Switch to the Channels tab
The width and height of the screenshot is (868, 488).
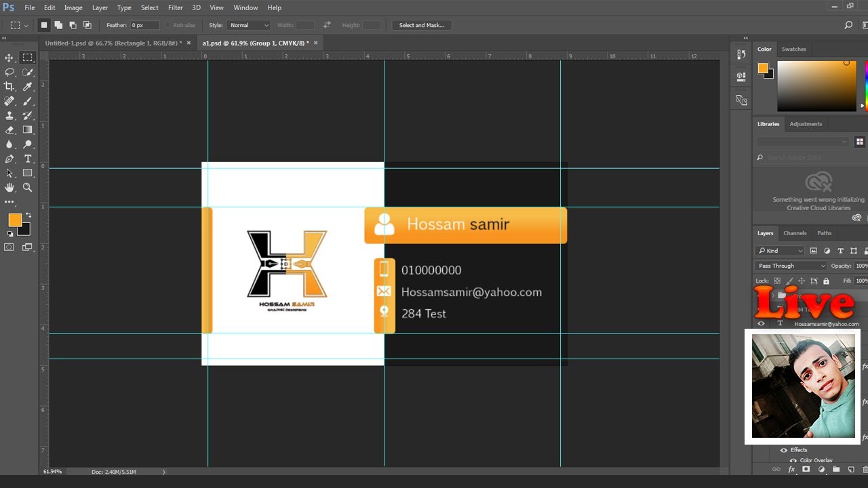[x=795, y=233]
